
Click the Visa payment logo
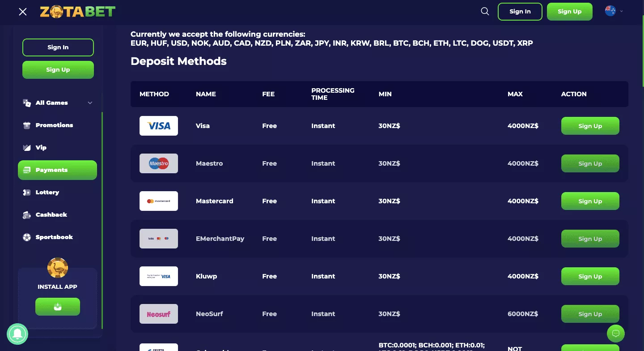click(159, 126)
